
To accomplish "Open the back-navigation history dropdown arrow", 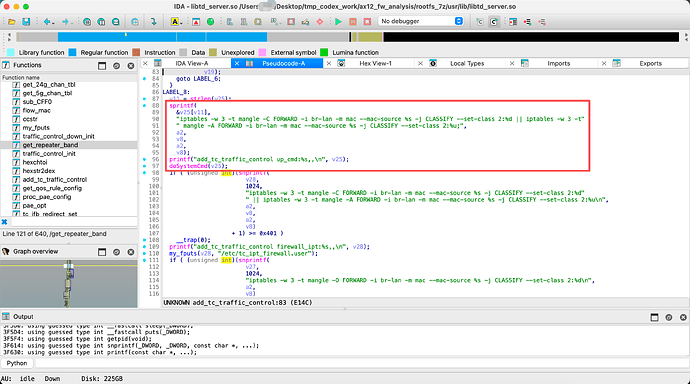I will click(x=53, y=22).
